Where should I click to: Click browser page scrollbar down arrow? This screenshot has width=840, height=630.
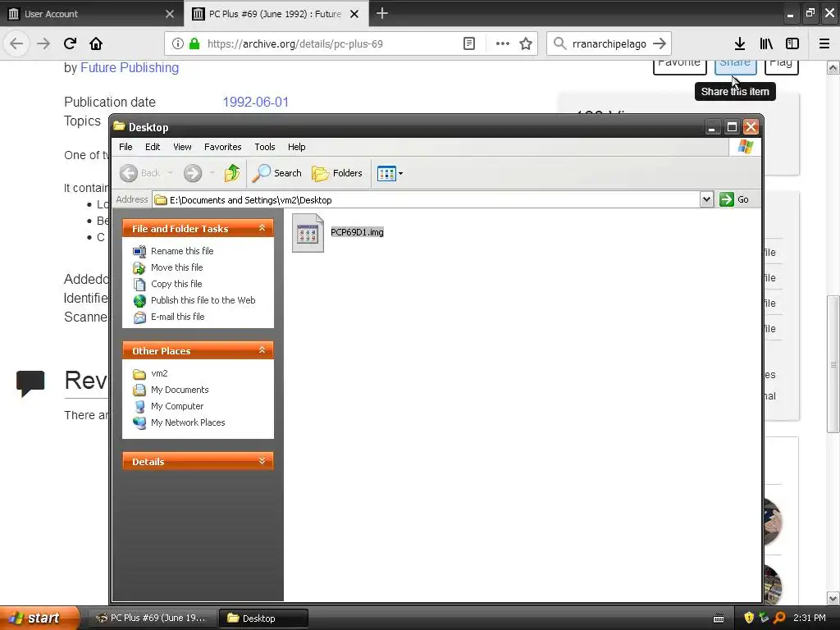coord(833,598)
